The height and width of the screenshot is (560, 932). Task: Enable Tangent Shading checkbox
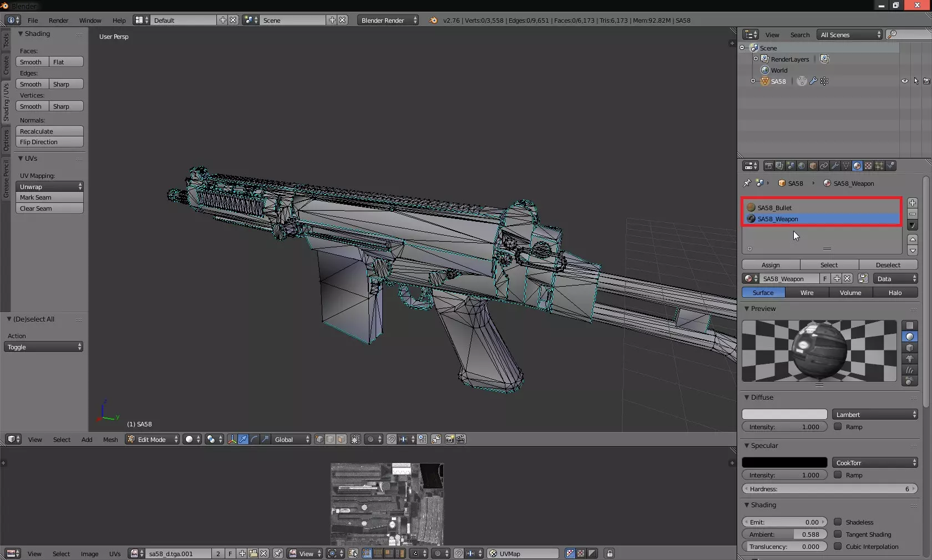(x=838, y=534)
